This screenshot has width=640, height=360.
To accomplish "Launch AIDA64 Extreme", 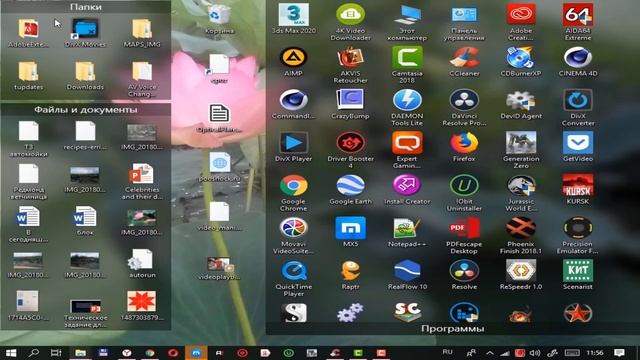I will point(578,15).
